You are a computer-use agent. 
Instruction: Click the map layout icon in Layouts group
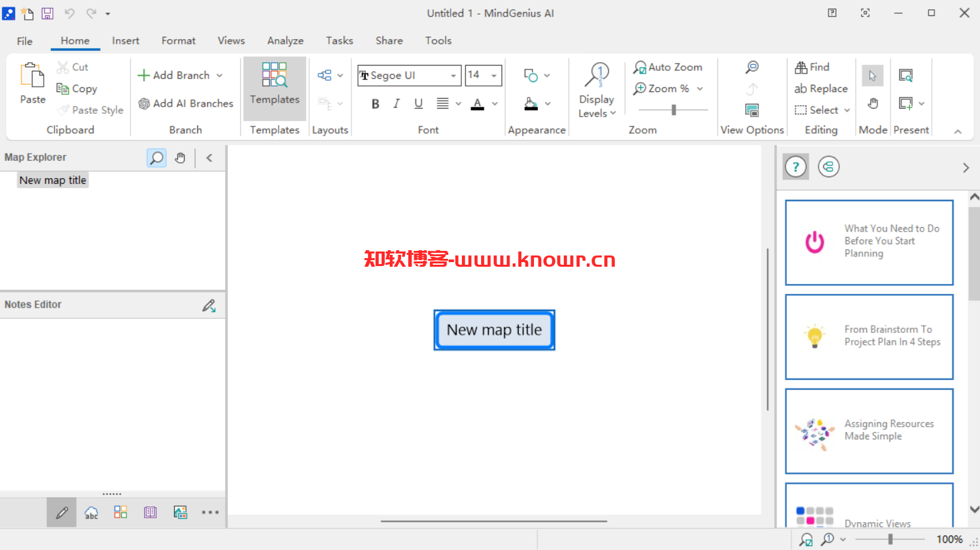coord(324,75)
